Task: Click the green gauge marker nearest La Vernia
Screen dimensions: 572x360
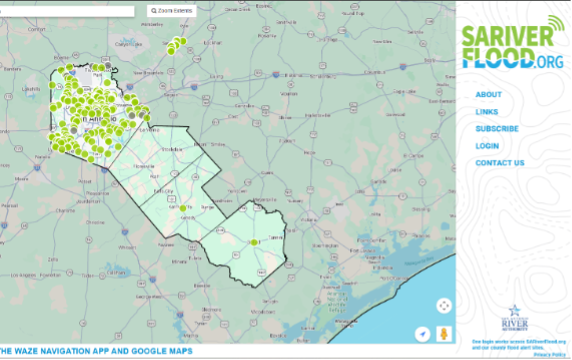Action: pyautogui.click(x=147, y=118)
